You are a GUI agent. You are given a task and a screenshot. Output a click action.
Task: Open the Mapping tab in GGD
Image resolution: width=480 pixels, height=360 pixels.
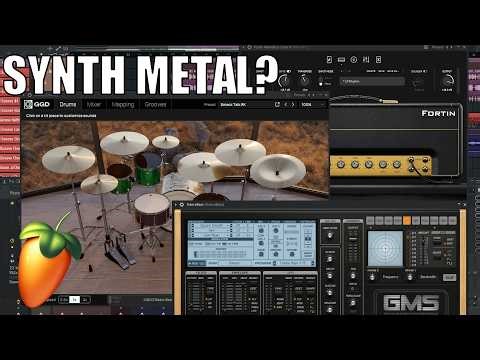pyautogui.click(x=123, y=104)
